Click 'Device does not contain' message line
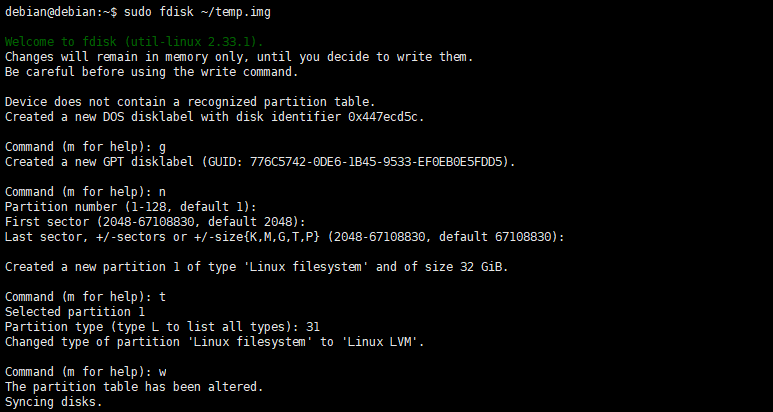This screenshot has width=773, height=412. pyautogui.click(x=190, y=102)
